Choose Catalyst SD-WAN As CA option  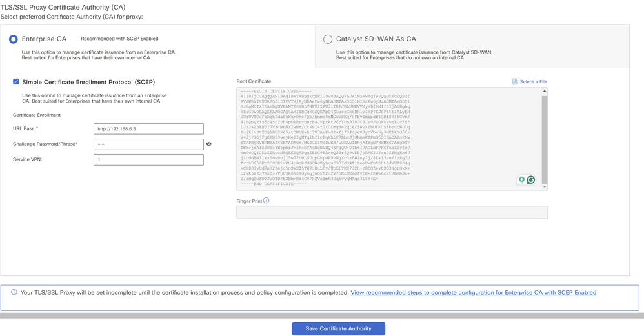click(328, 39)
